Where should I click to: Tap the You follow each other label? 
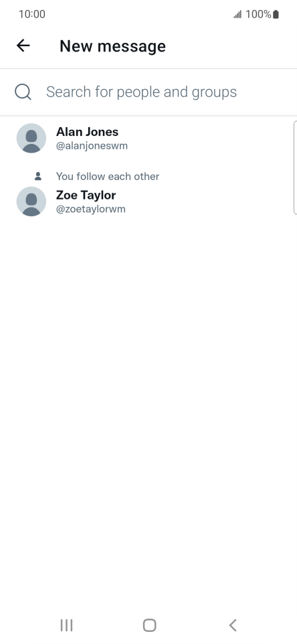tap(108, 176)
